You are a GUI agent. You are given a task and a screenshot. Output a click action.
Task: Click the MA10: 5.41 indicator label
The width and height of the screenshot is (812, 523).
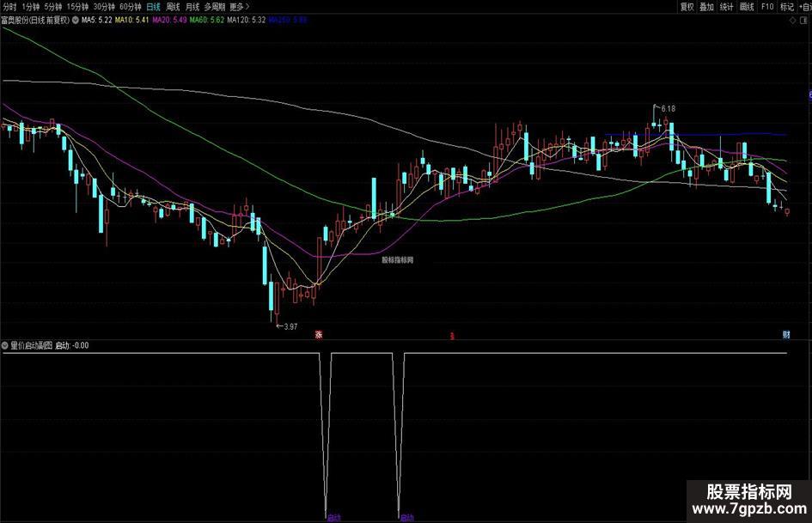131,21
